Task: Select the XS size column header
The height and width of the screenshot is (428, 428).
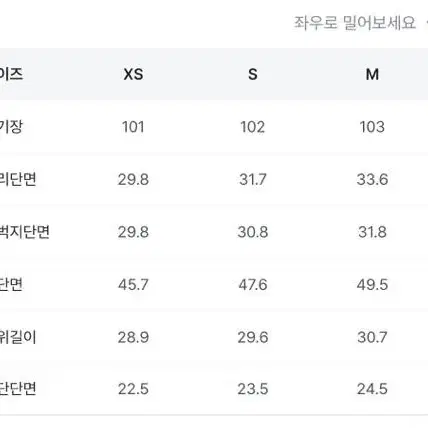Action: pos(133,74)
